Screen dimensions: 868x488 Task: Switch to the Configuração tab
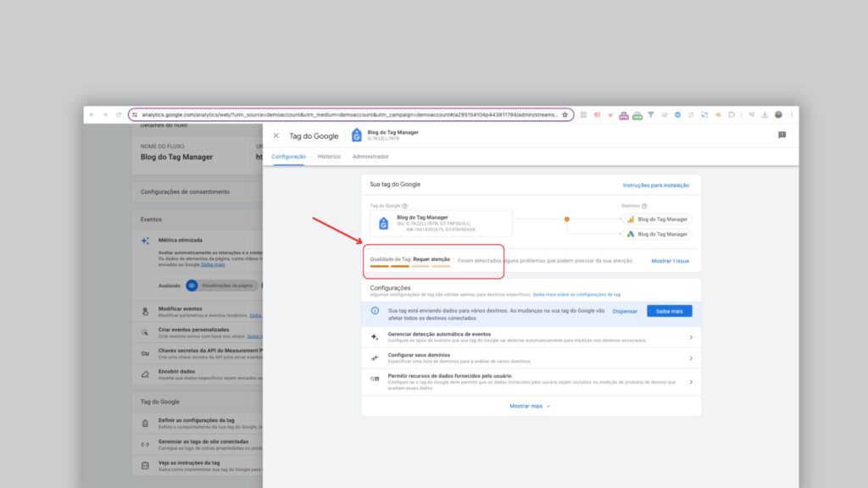[x=288, y=157]
